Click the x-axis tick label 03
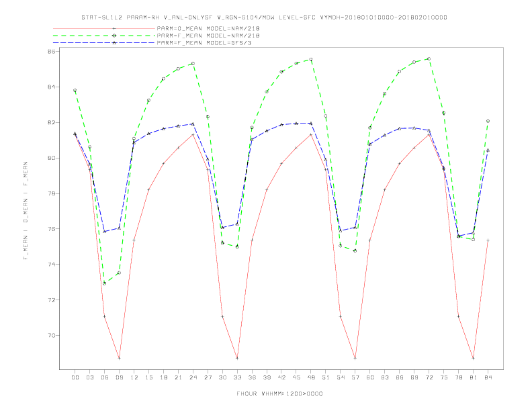The width and height of the screenshot is (532, 411). click(89, 377)
